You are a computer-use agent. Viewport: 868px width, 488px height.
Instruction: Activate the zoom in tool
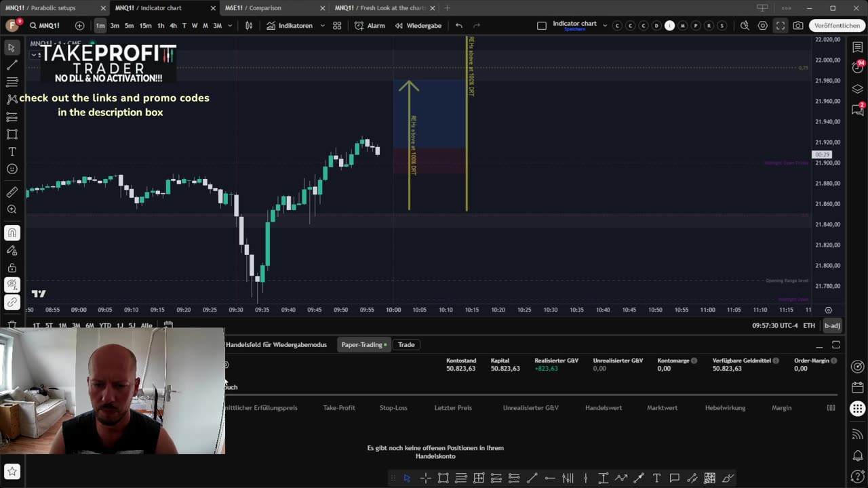coord(12,210)
